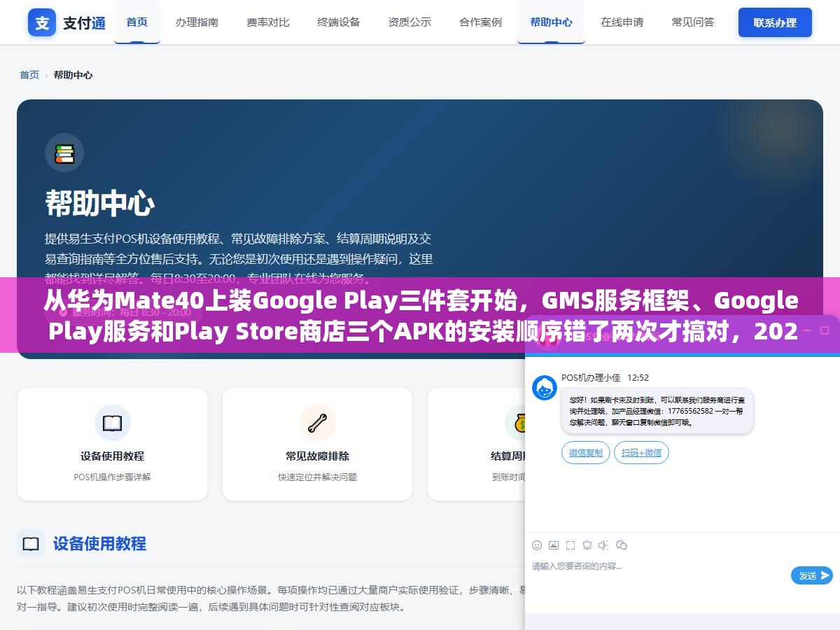Open 终端设备 in the navigation
The height and width of the screenshot is (630, 840).
click(339, 22)
